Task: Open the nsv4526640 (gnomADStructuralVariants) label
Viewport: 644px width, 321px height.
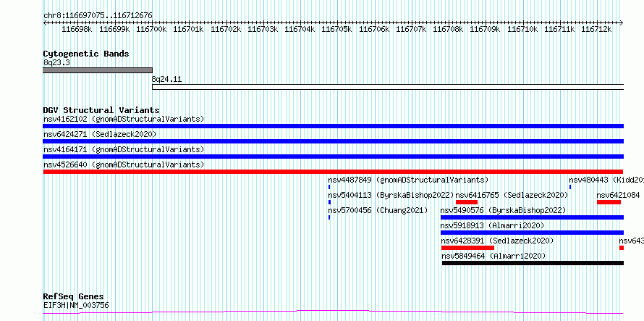Action: pos(124,164)
